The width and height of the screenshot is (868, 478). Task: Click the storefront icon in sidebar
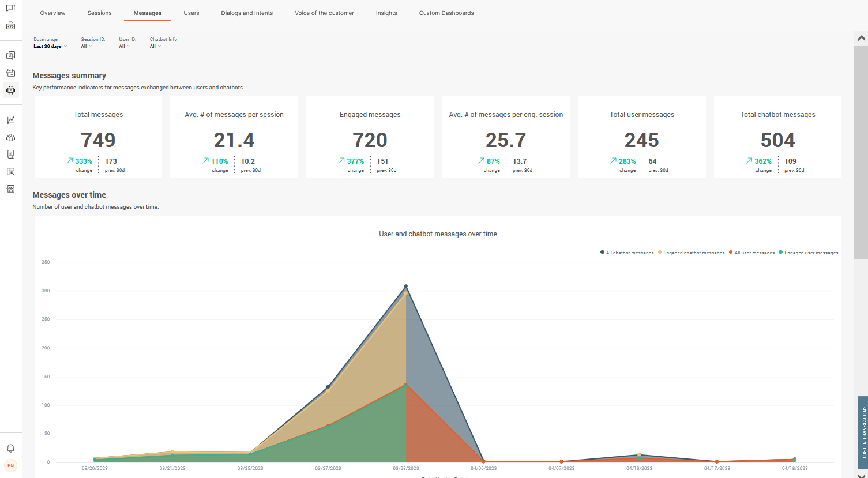10,189
